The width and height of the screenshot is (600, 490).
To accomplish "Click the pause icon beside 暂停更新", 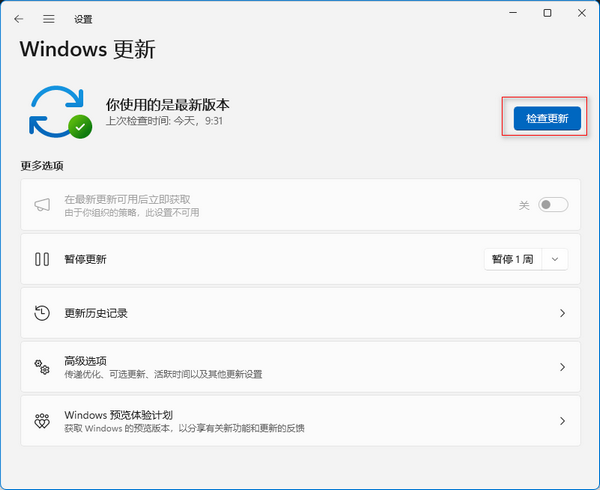I will coord(42,259).
